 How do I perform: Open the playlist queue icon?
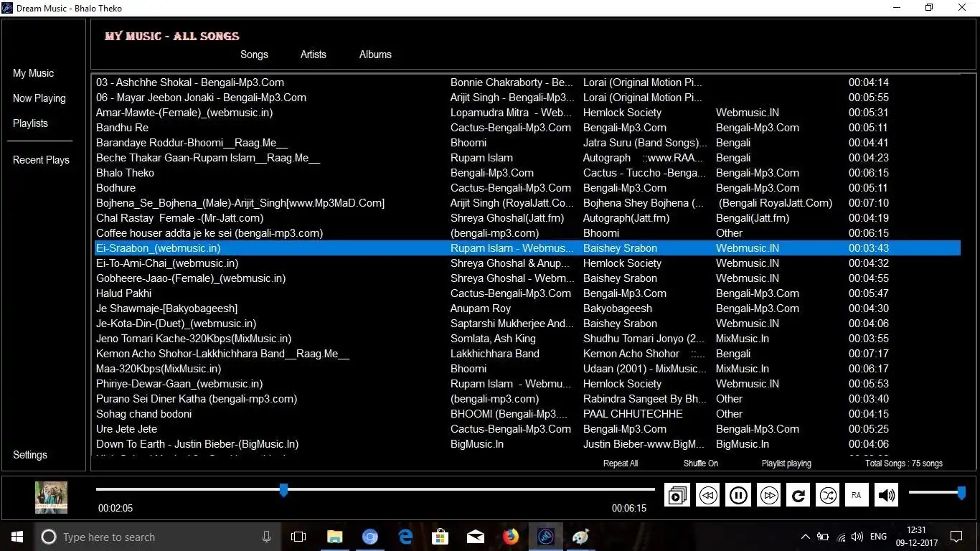pyautogui.click(x=677, y=495)
